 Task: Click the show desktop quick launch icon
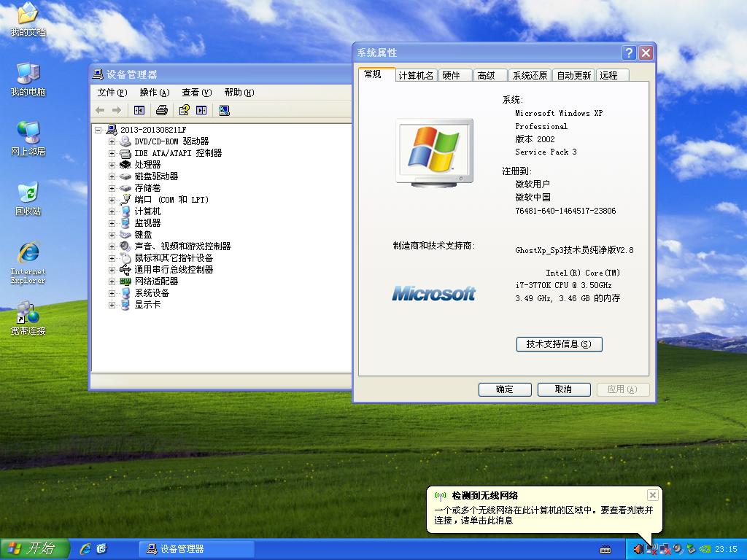point(101,549)
